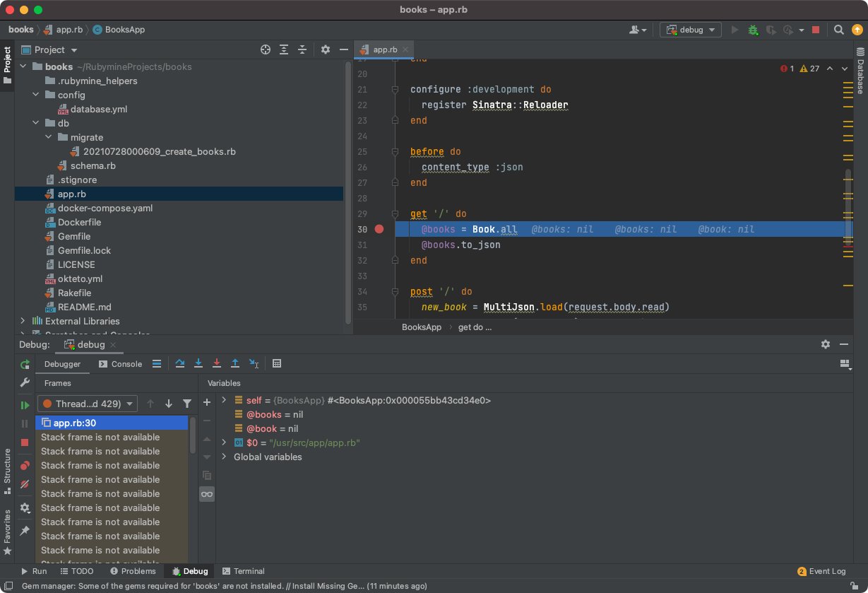This screenshot has width=868, height=593.
Task: Collapse the migrate folder in project tree
Action: click(x=49, y=137)
